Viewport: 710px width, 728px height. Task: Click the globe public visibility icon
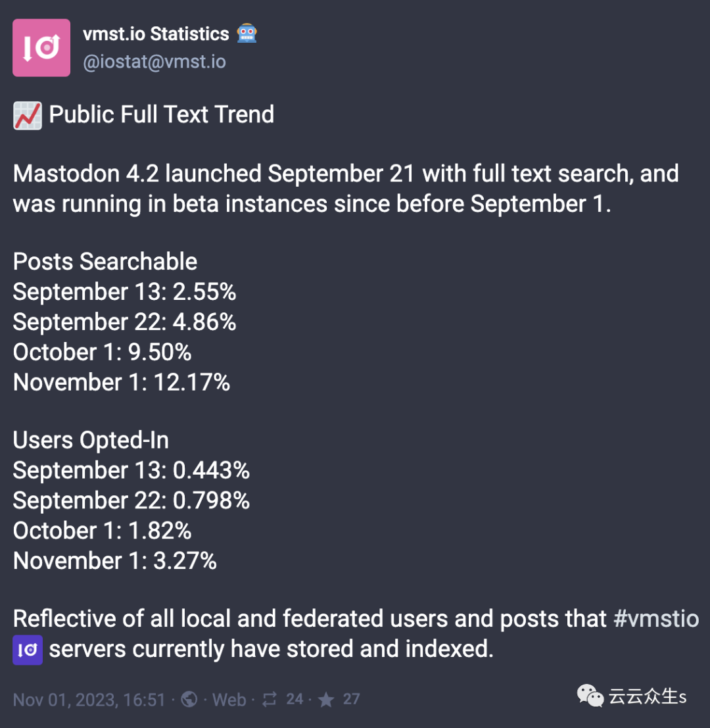pyautogui.click(x=189, y=700)
